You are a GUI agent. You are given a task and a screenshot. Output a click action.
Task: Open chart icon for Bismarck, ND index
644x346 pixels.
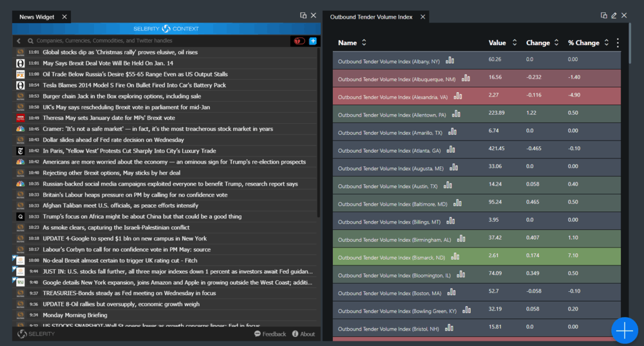[455, 256]
